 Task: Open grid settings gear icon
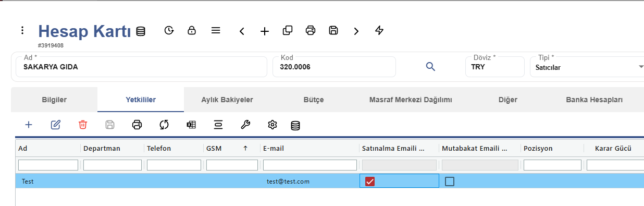point(272,125)
